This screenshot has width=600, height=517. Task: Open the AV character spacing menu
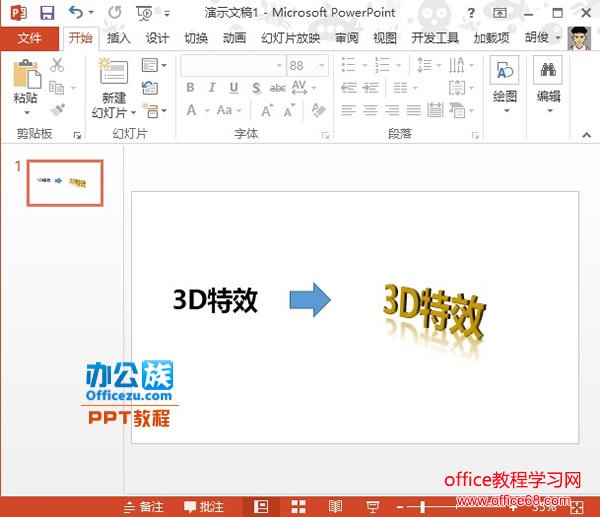coord(304,88)
